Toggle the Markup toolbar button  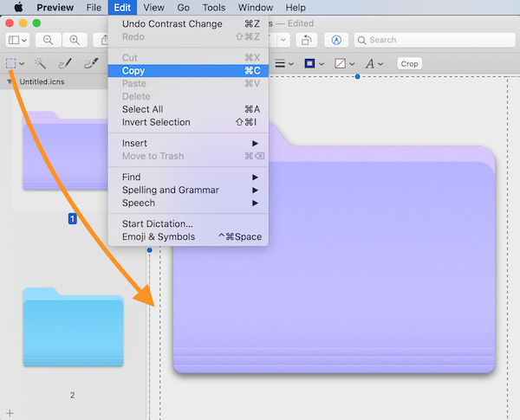click(336, 40)
